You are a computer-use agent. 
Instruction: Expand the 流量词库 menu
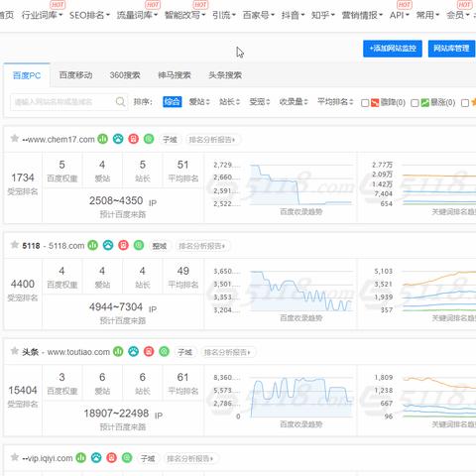[x=137, y=15]
